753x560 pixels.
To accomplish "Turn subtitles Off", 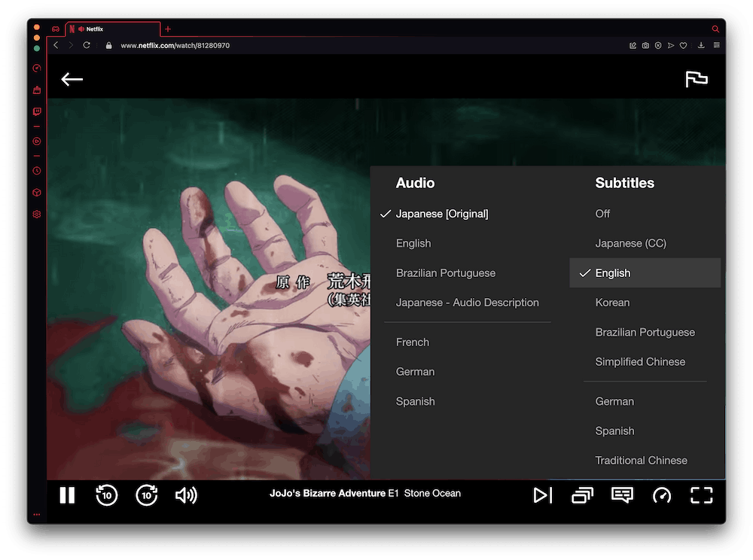I will click(602, 214).
